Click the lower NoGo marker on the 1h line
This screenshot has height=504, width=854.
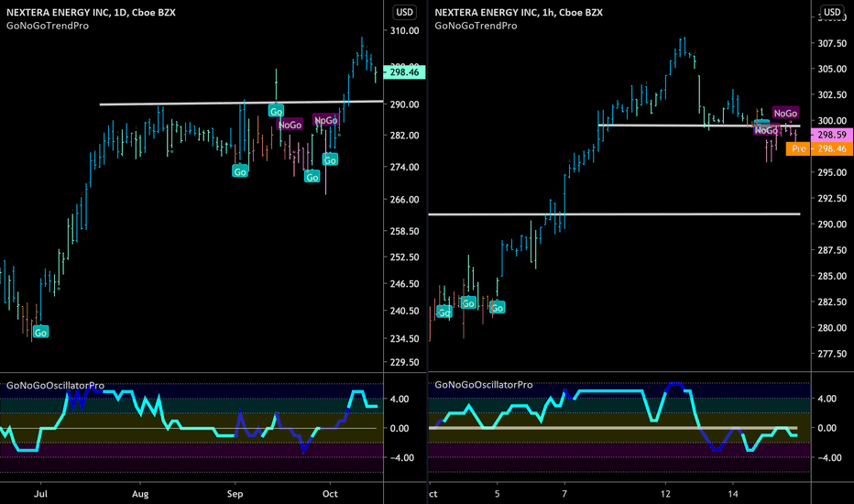tap(766, 130)
